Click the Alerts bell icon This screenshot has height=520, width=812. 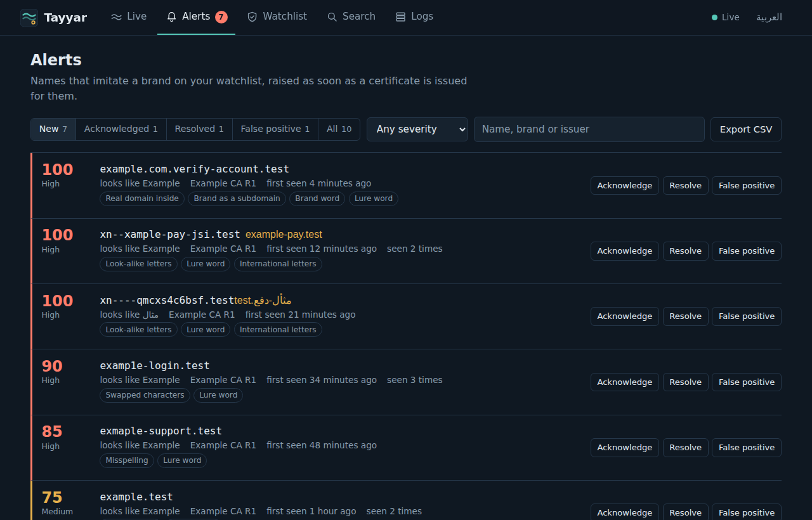tap(171, 17)
